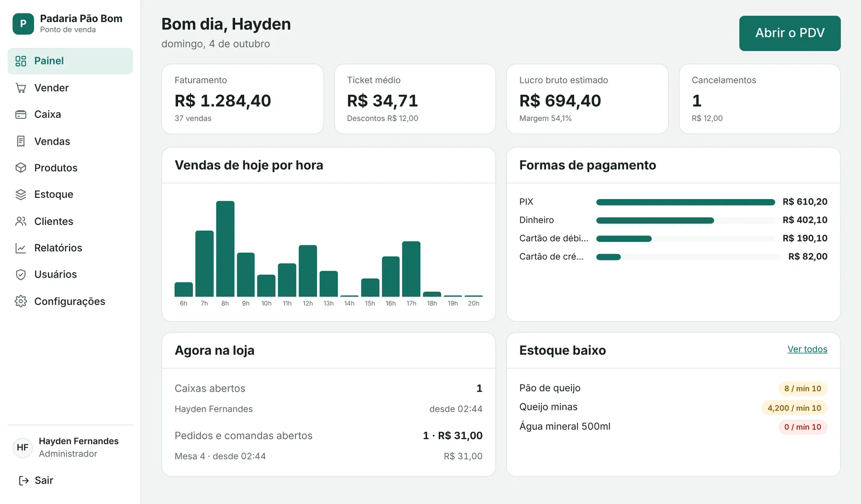Click the PIX payment progress bar
The width and height of the screenshot is (861, 504).
686,202
